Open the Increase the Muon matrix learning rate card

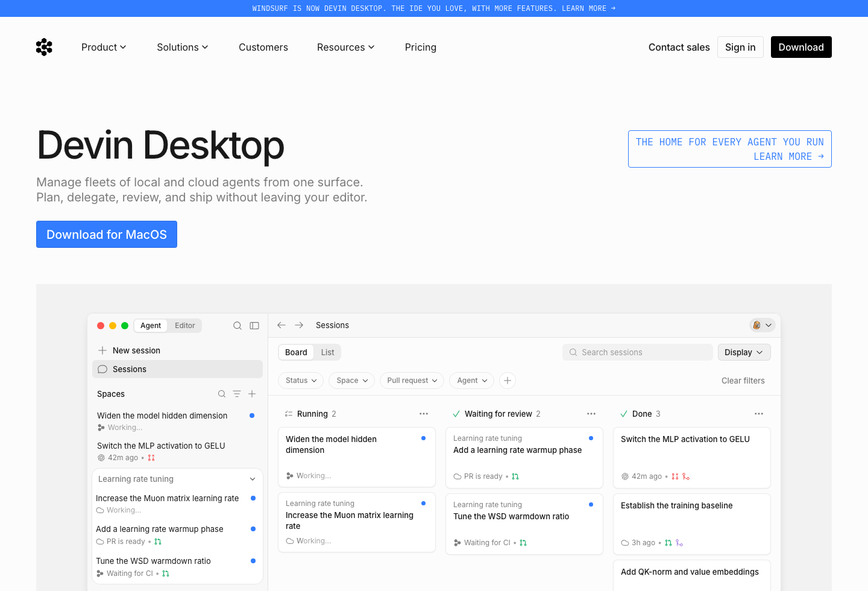(x=357, y=522)
